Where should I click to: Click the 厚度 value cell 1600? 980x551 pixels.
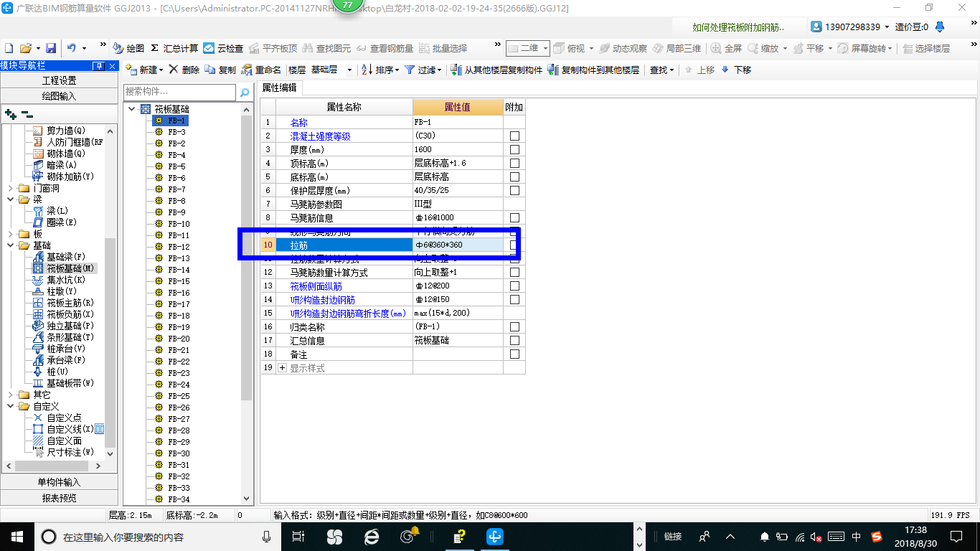click(x=458, y=150)
